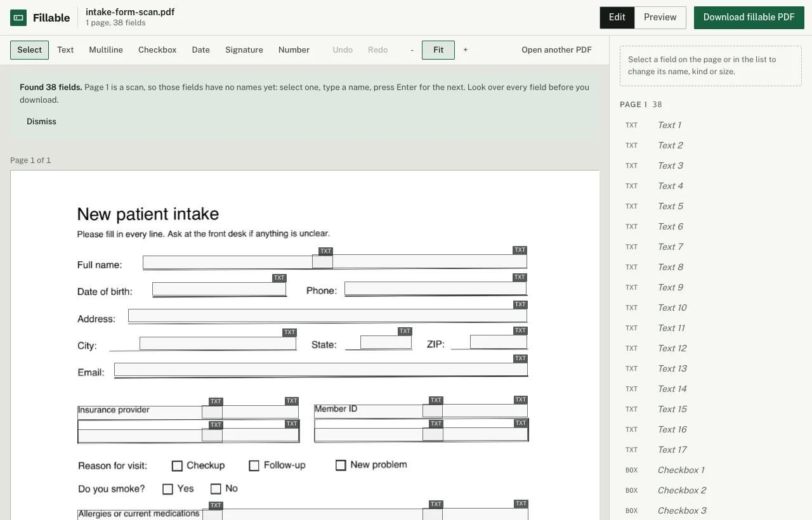Click the Fillable logo icon
Screen dimensions: 812x520
click(x=18, y=18)
